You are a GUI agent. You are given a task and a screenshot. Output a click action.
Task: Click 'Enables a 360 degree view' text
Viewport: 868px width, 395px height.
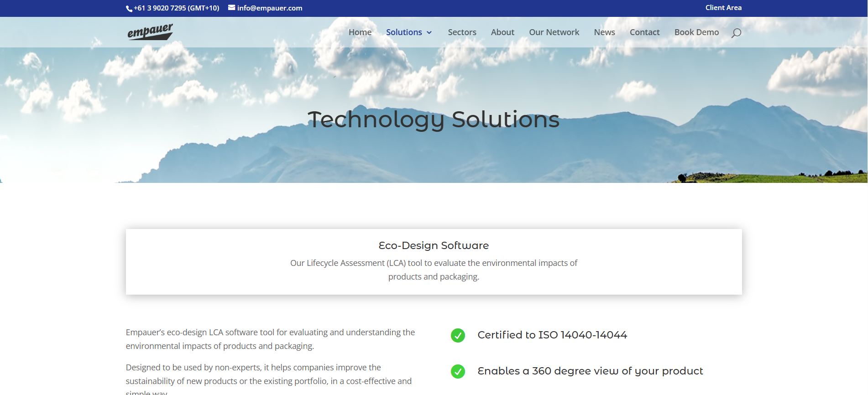(590, 371)
